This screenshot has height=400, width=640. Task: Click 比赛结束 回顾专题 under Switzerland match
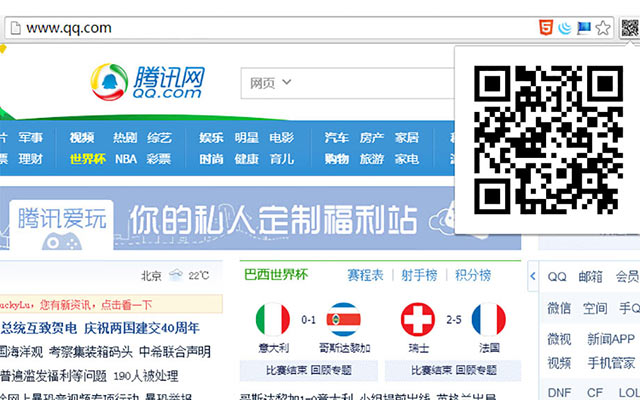pyautogui.click(x=453, y=370)
